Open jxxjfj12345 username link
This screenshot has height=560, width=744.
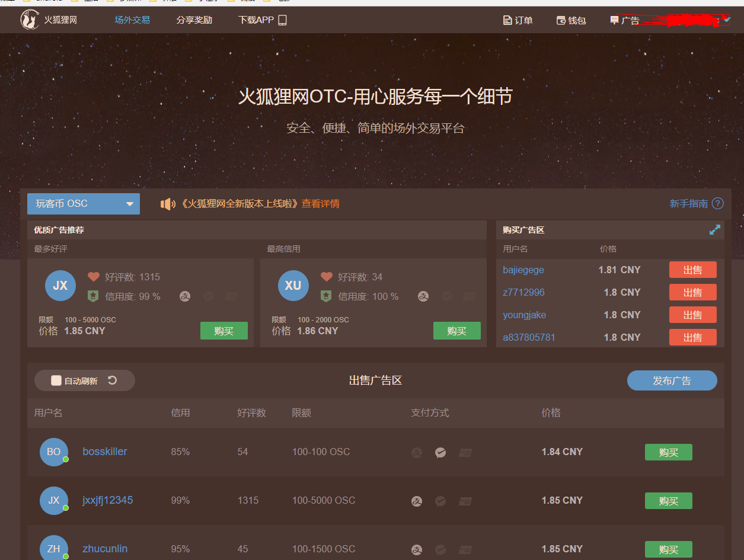[108, 500]
